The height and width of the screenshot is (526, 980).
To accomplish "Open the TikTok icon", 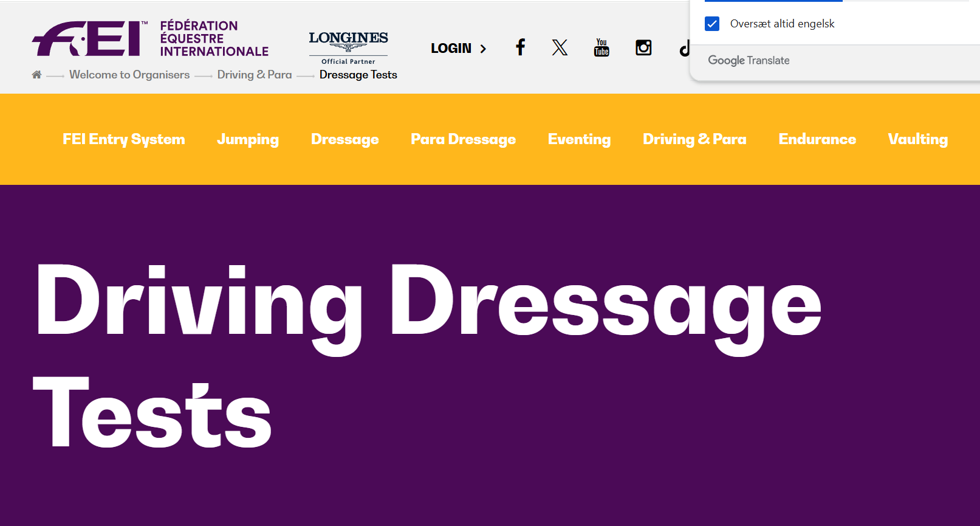I will (684, 49).
